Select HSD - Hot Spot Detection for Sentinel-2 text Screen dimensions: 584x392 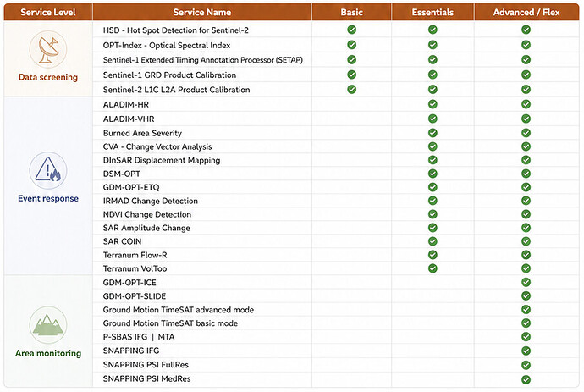pos(176,30)
